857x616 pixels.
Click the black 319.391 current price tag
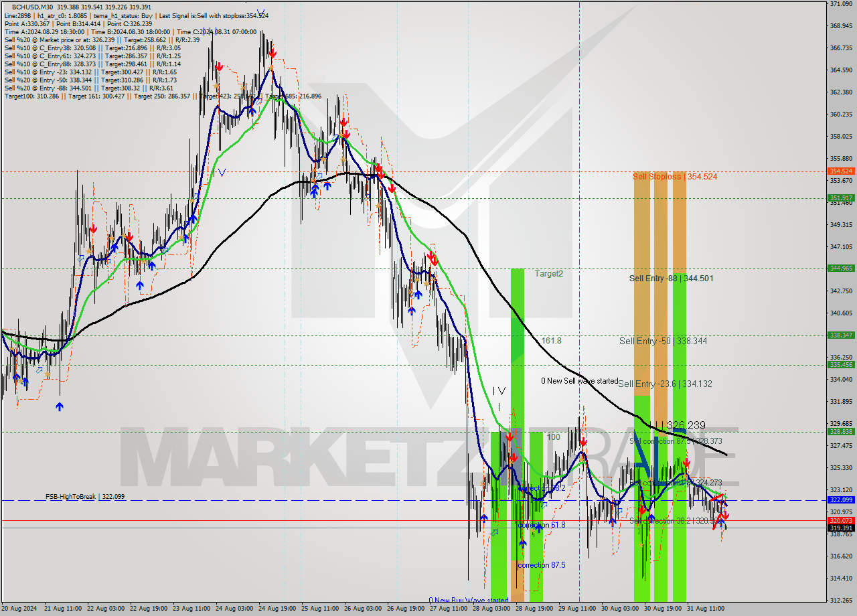[841, 528]
